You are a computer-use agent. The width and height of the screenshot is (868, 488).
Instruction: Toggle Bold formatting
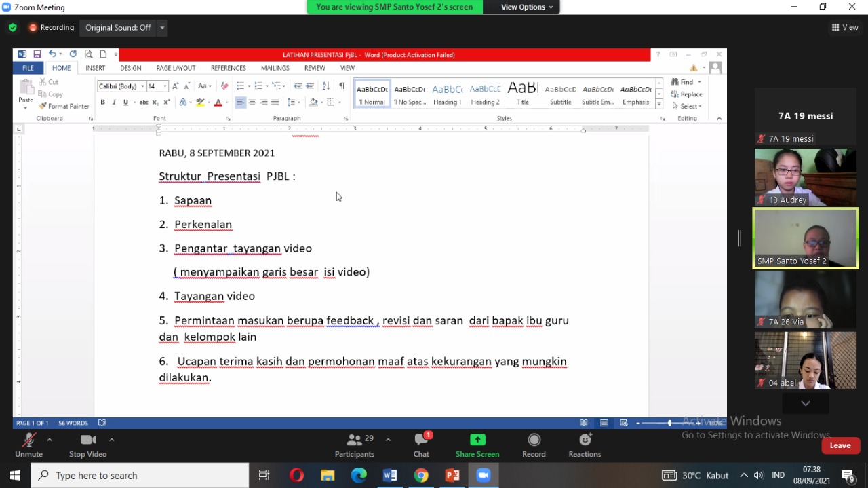(102, 102)
